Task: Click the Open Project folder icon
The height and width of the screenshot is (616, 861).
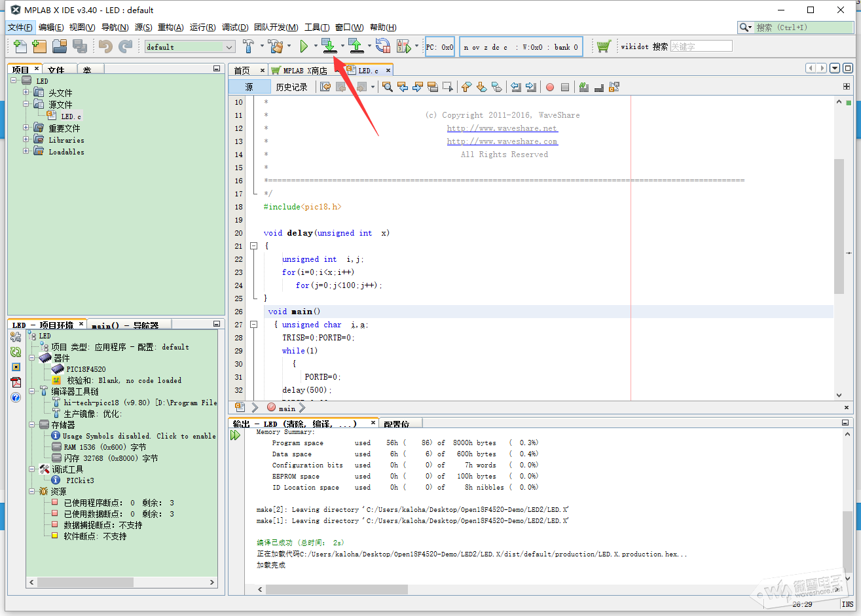Action: tap(60, 46)
